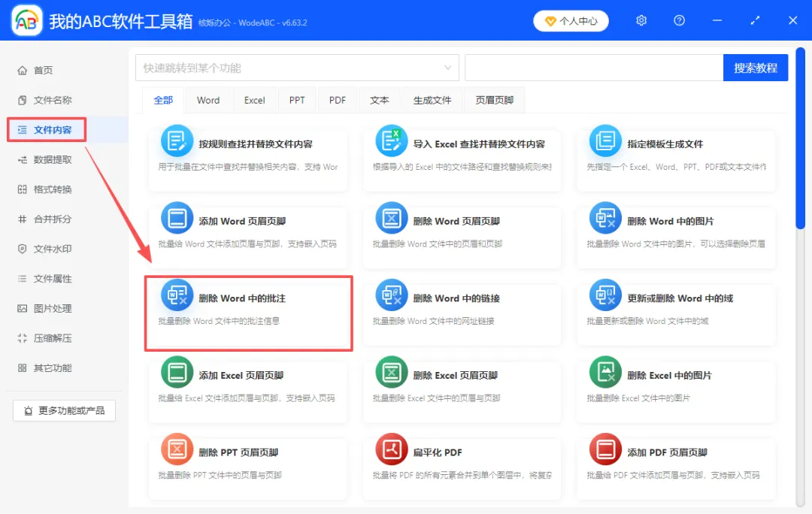The width and height of the screenshot is (812, 514).
Task: Click the restore window button
Action: (x=755, y=20)
